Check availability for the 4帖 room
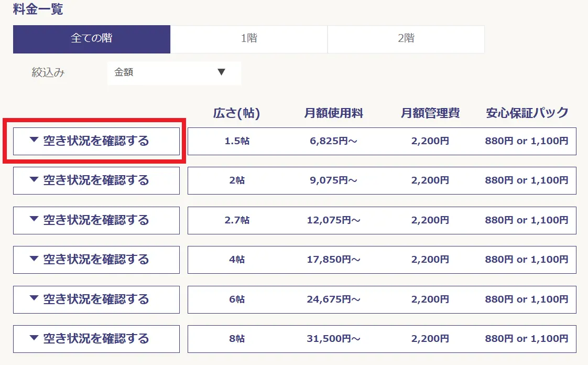This screenshot has height=365, width=588. [x=96, y=260]
